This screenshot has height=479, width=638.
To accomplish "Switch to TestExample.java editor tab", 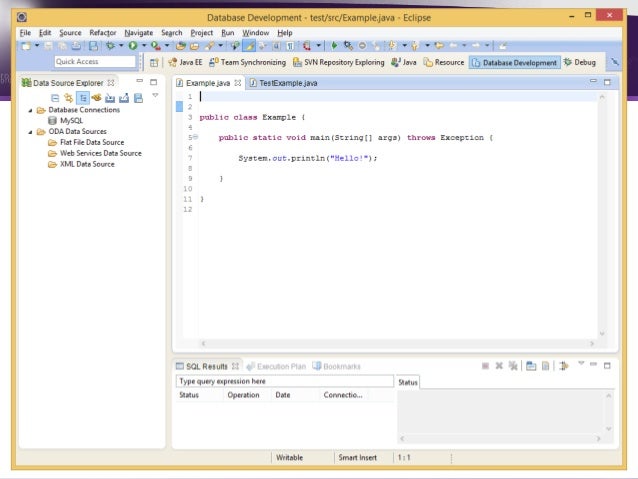I will (x=287, y=82).
